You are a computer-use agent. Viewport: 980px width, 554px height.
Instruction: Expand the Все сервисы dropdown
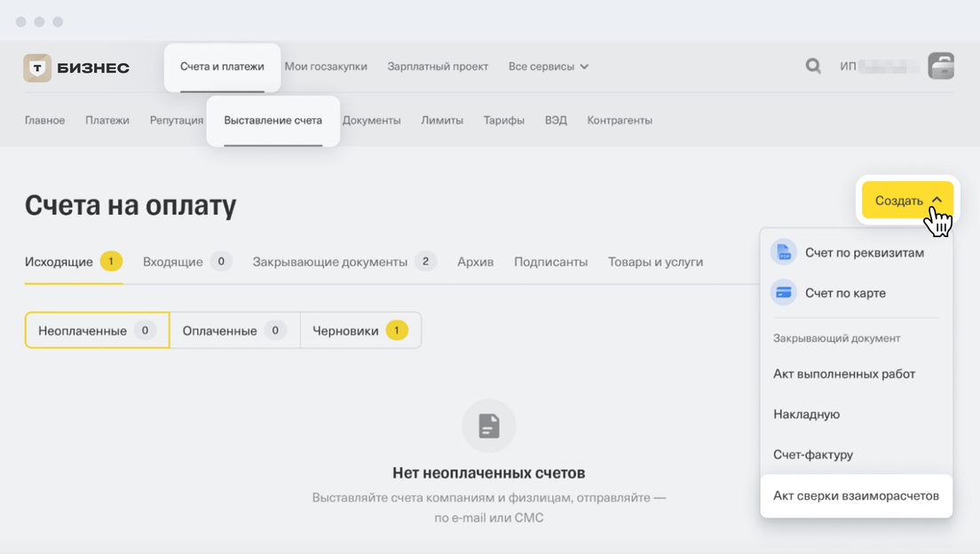click(548, 67)
